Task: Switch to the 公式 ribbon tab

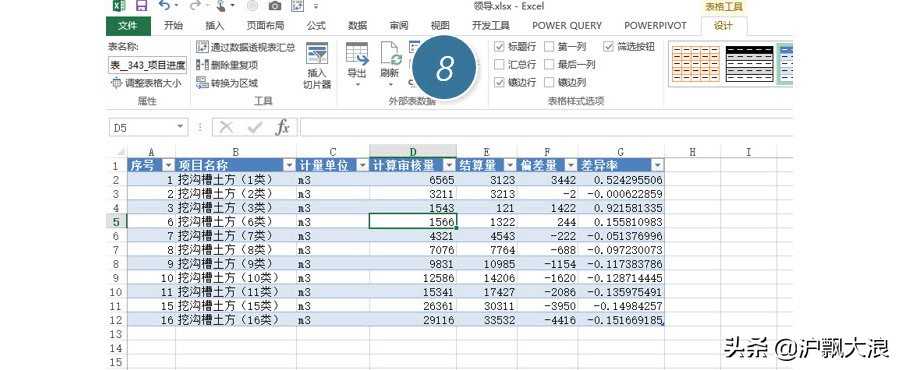Action: pyautogui.click(x=316, y=25)
